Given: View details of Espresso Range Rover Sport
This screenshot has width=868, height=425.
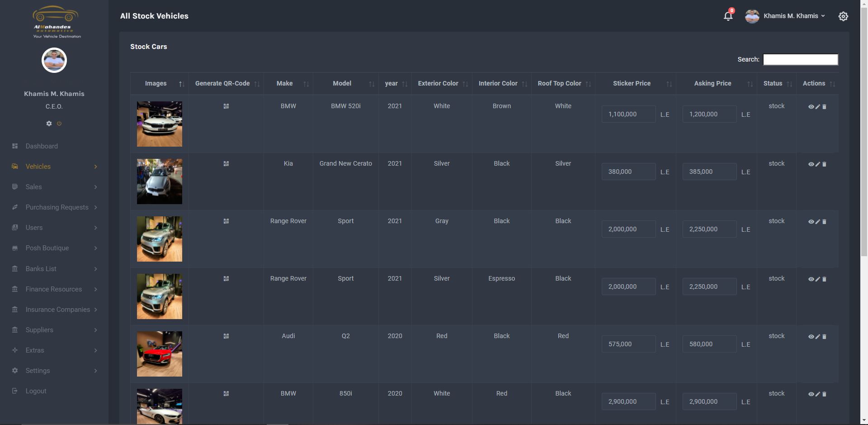Looking at the screenshot, I should 811,279.
